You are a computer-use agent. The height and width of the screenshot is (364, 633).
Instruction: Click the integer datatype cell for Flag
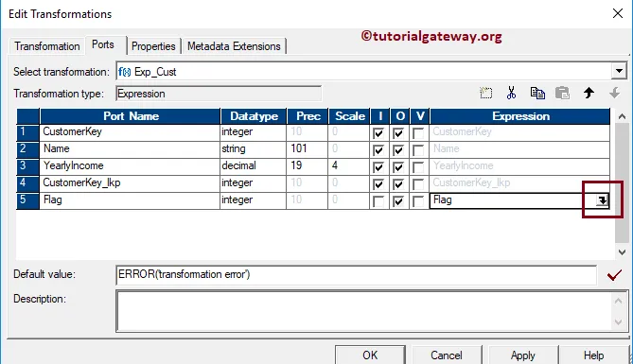point(254,200)
